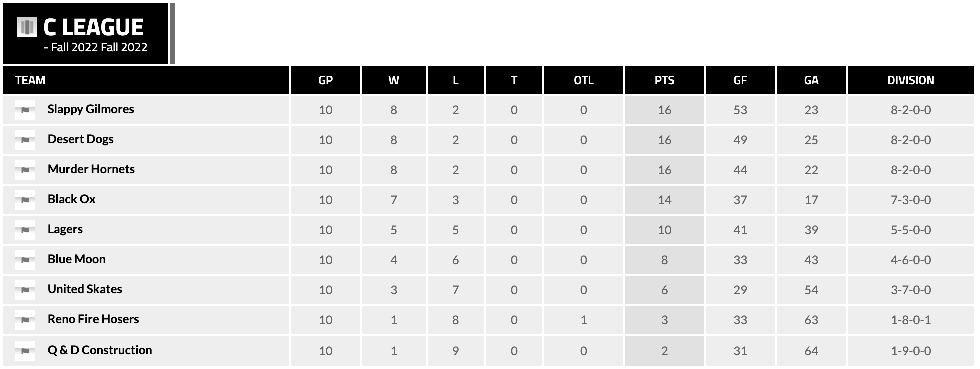Sort standings by PTS column header
The width and height of the screenshot is (980, 369).
(664, 80)
